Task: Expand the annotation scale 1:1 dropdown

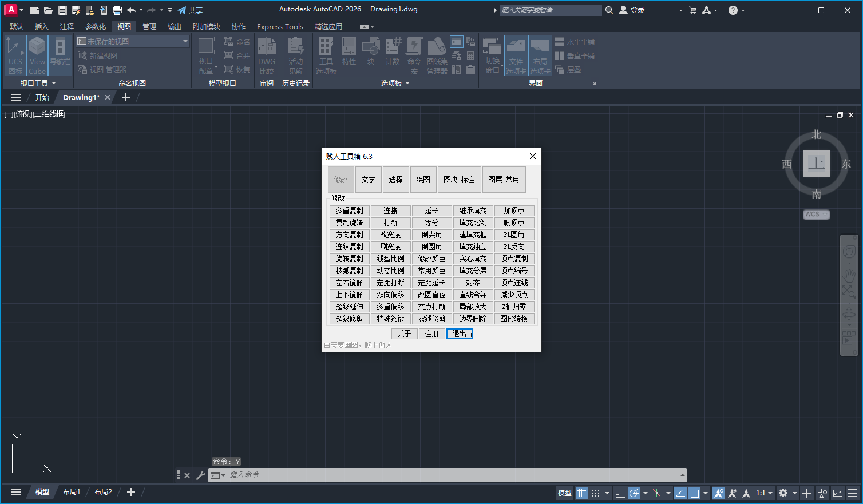Action: point(764,493)
